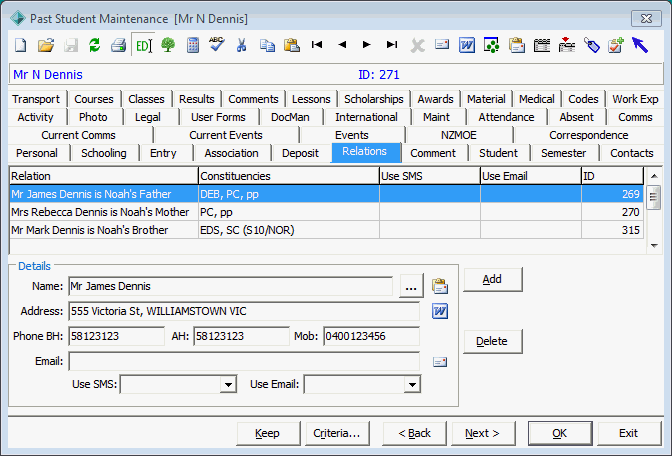The image size is (672, 456).
Task: Click the ED edit text icon
Action: click(x=143, y=45)
